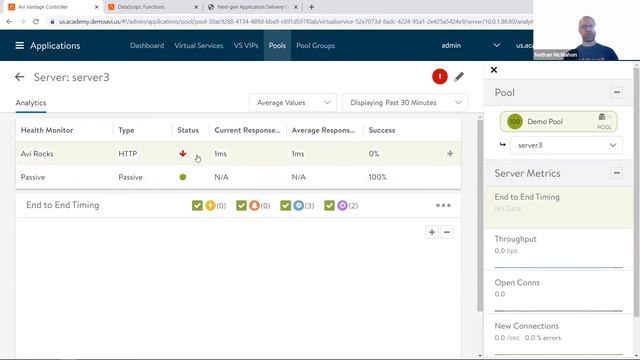
Task: Open the Pool Groups tab
Action: [x=316, y=45]
